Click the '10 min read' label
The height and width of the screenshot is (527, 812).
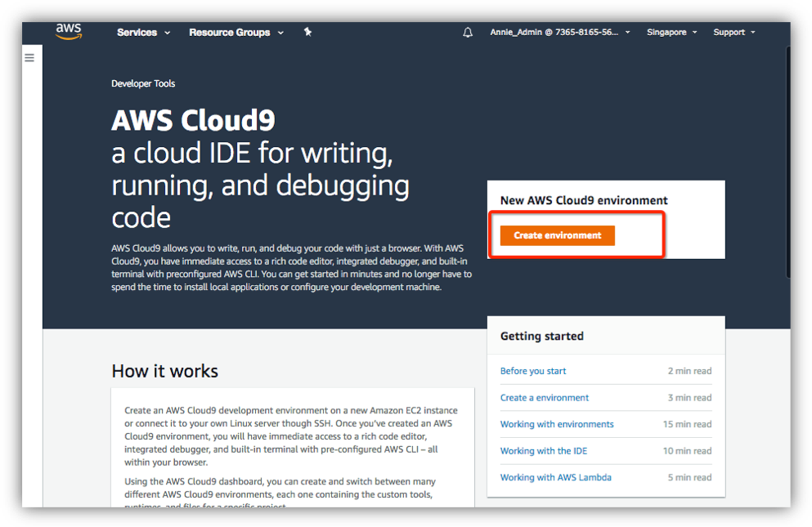pos(687,451)
